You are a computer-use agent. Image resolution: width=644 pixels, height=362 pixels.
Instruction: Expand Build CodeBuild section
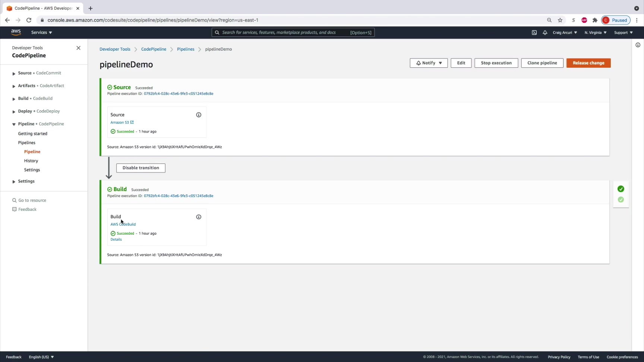pyautogui.click(x=14, y=99)
